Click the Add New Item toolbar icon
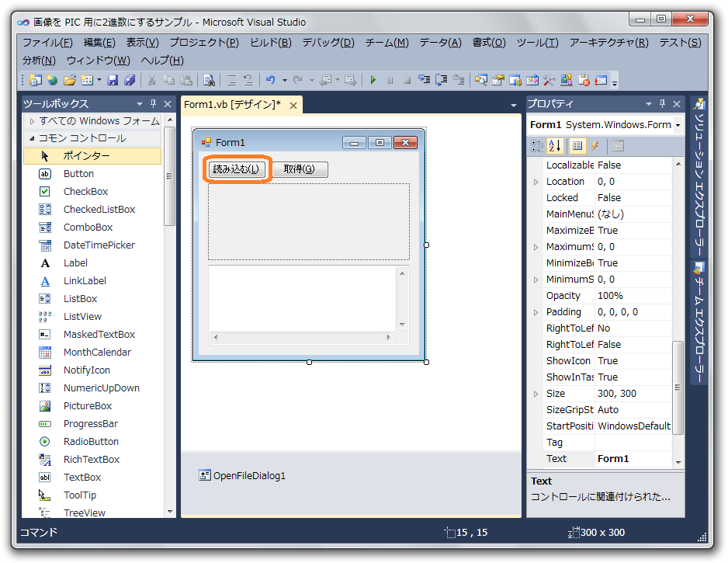Screen dimensions: 728x563 86,80
